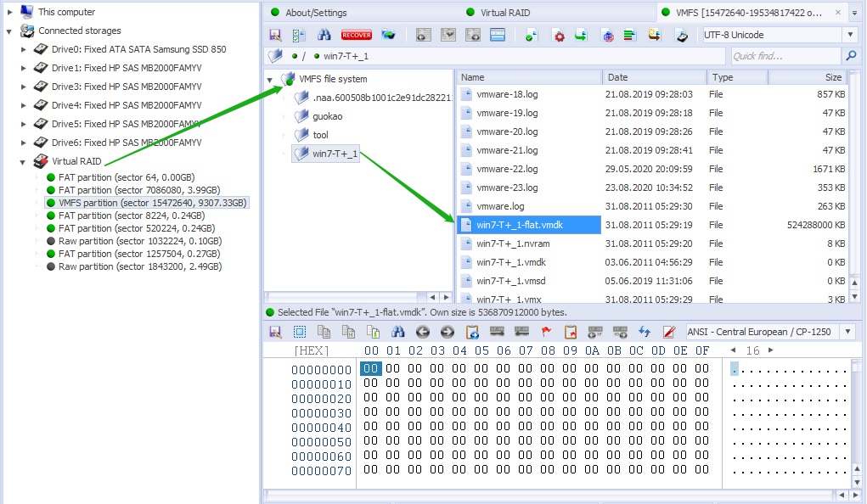Screen dimensions: 867x504
Task: Sort the file list by the Type column
Action: pos(737,77)
